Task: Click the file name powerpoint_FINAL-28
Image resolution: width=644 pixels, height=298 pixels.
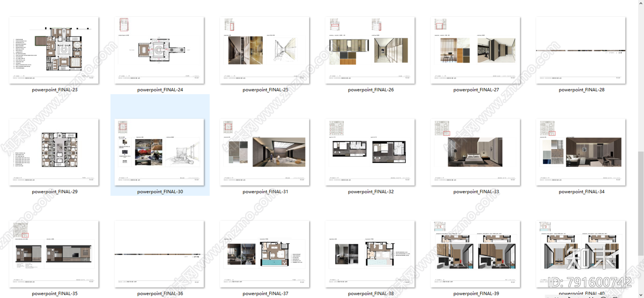Action: click(x=582, y=90)
